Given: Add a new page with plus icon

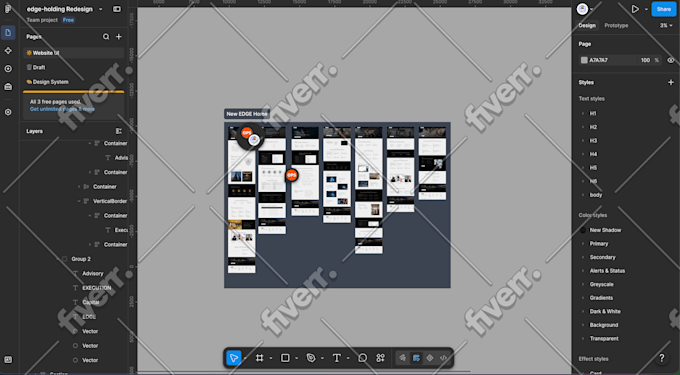Looking at the screenshot, I should pyautogui.click(x=118, y=37).
